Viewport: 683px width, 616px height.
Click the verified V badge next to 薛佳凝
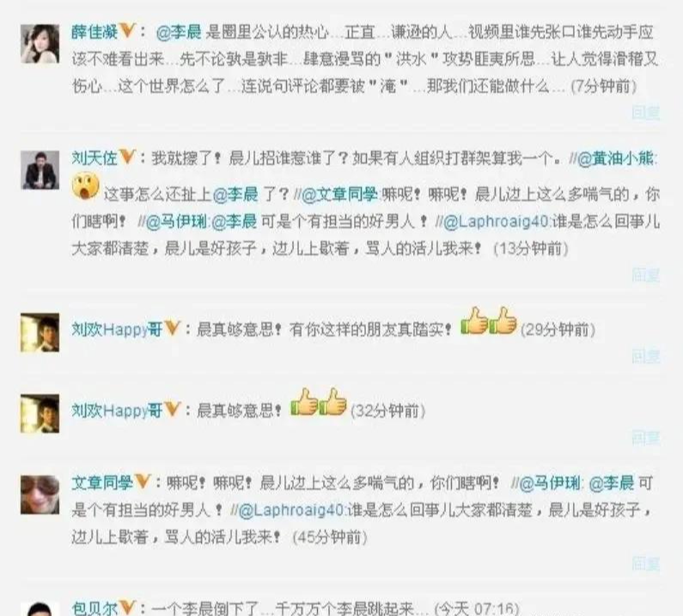(x=127, y=30)
